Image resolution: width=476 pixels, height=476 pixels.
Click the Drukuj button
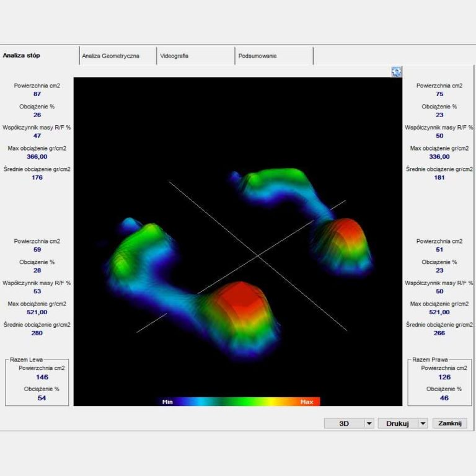398,423
